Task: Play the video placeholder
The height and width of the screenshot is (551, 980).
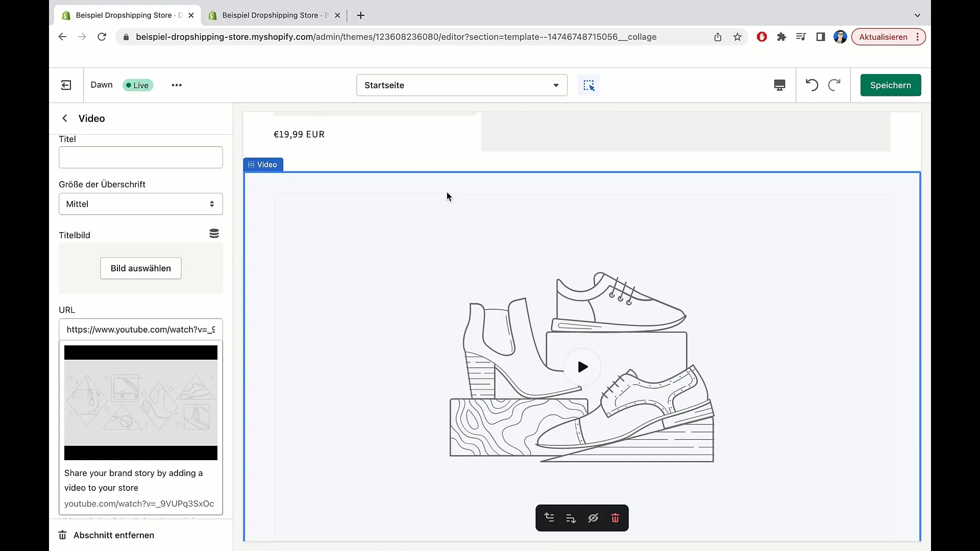Action: [582, 367]
